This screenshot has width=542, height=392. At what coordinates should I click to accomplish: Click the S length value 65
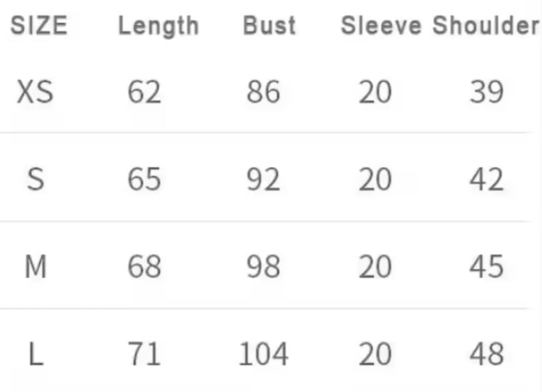pyautogui.click(x=144, y=180)
